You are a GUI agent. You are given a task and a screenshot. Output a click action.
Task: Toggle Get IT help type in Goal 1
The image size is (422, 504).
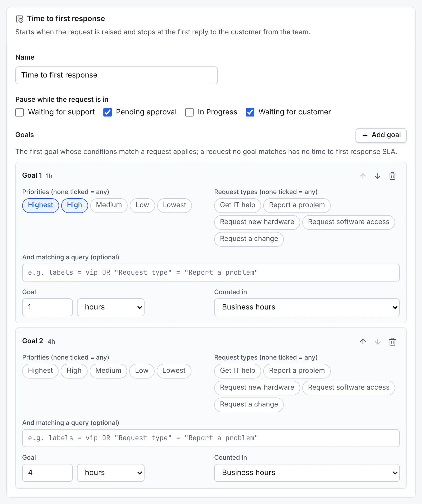click(x=238, y=205)
